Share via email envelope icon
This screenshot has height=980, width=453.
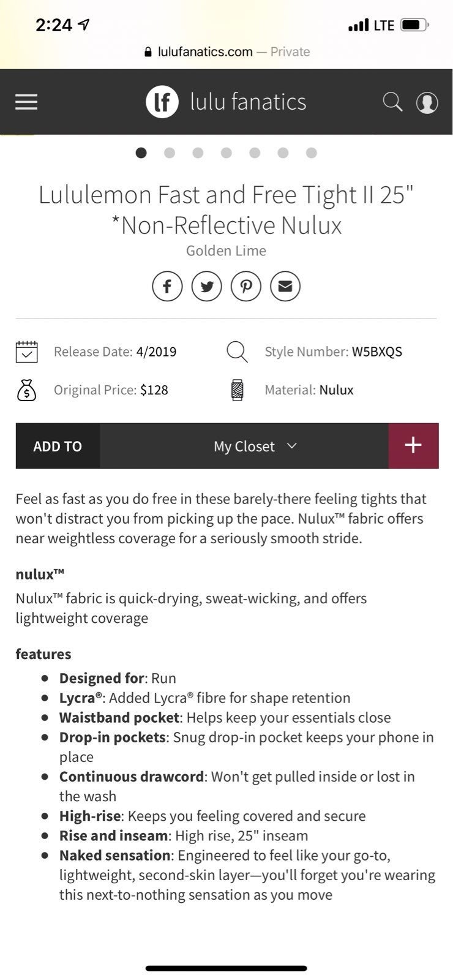285,286
